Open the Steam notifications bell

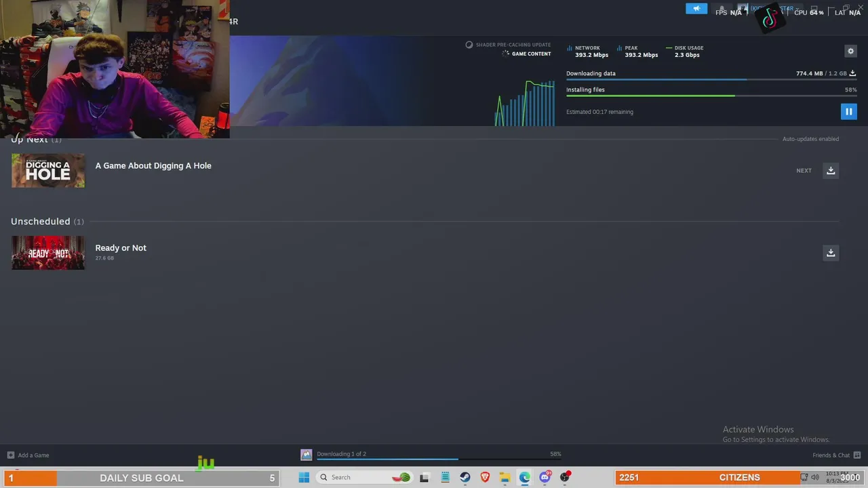[722, 9]
